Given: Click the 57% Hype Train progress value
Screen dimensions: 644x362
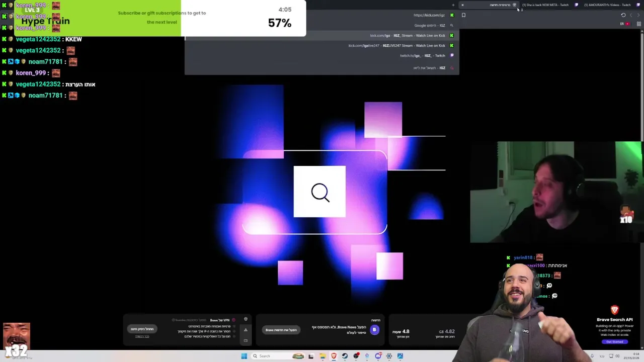Looking at the screenshot, I should [x=280, y=23].
